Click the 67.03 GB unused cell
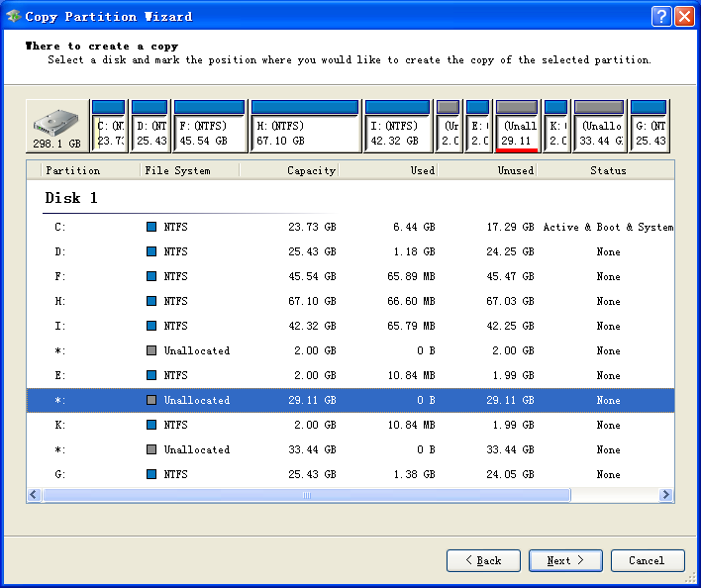 (x=510, y=301)
